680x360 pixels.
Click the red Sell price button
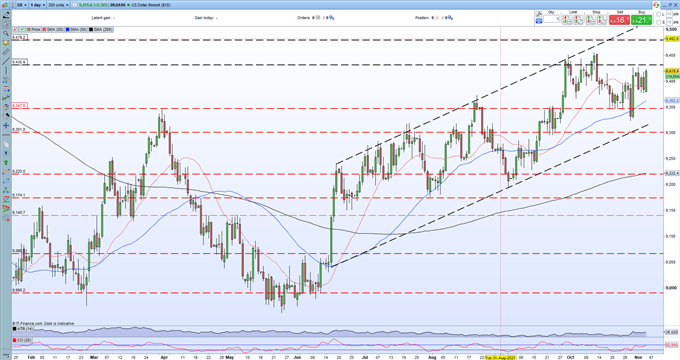[619, 20]
